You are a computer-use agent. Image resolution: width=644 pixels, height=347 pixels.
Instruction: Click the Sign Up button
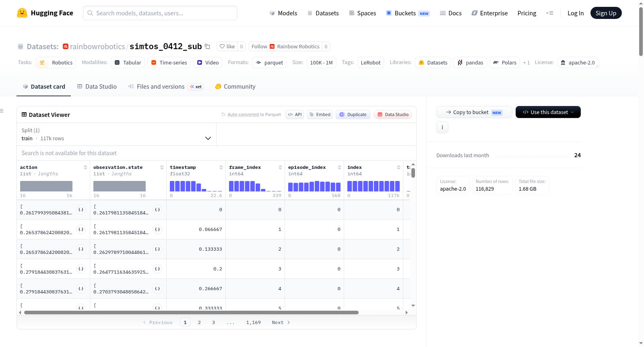[x=606, y=13]
